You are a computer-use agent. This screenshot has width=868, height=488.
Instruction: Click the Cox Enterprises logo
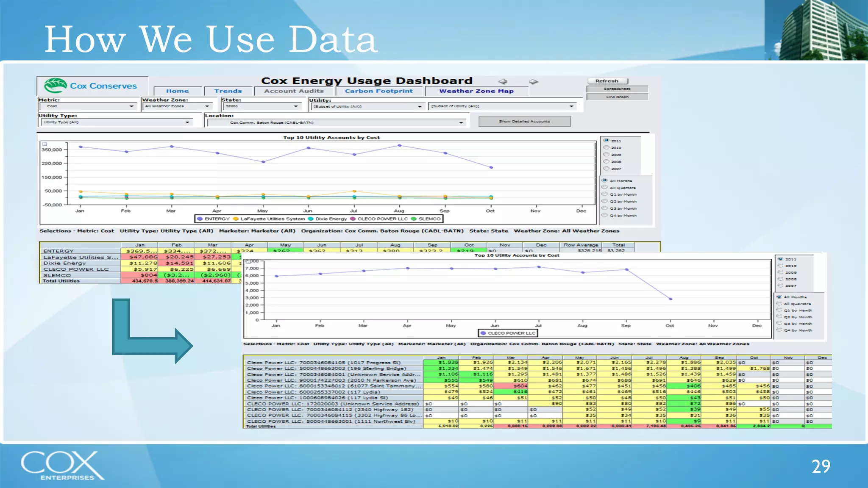pyautogui.click(x=63, y=466)
